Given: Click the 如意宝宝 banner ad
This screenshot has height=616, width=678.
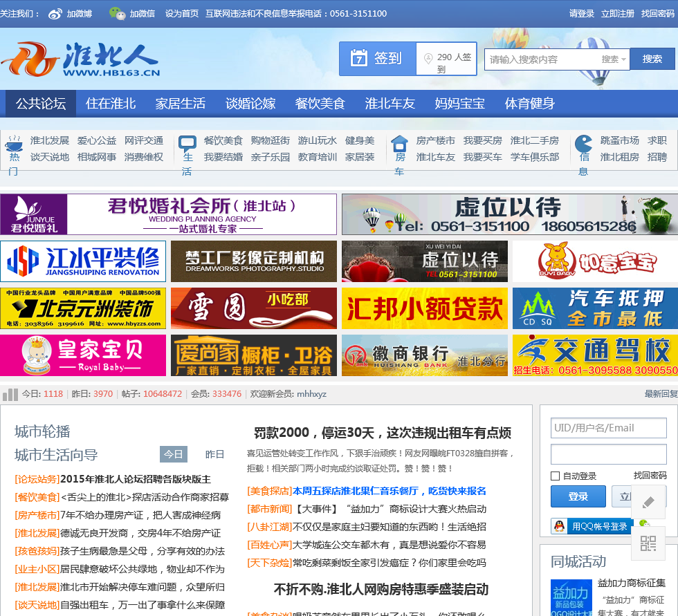Looking at the screenshot, I should pos(595,261).
